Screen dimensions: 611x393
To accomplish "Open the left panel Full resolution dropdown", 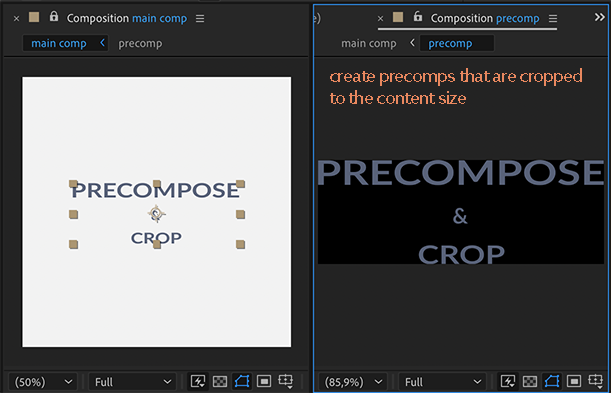I will tap(133, 382).
